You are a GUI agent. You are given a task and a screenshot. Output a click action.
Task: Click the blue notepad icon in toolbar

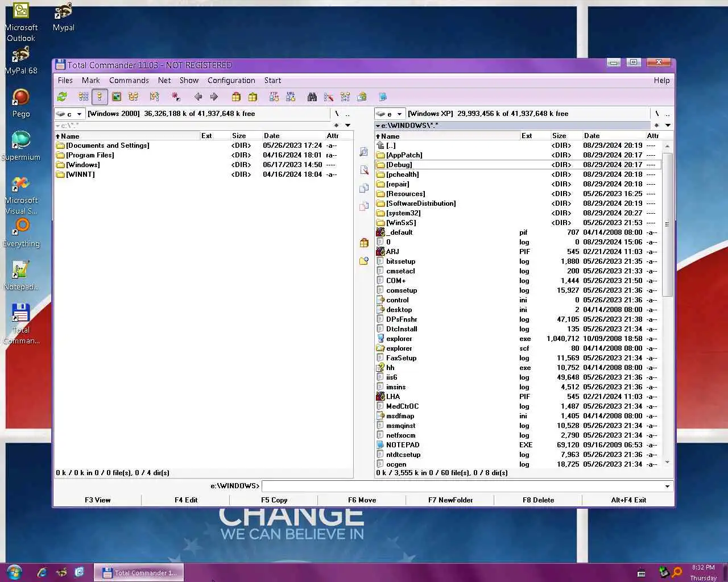[x=383, y=97]
